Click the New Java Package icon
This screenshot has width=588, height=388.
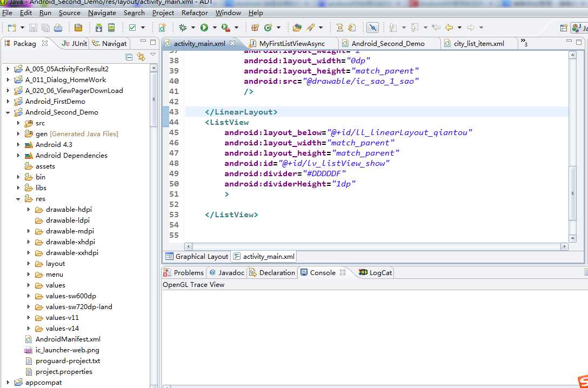(x=256, y=28)
